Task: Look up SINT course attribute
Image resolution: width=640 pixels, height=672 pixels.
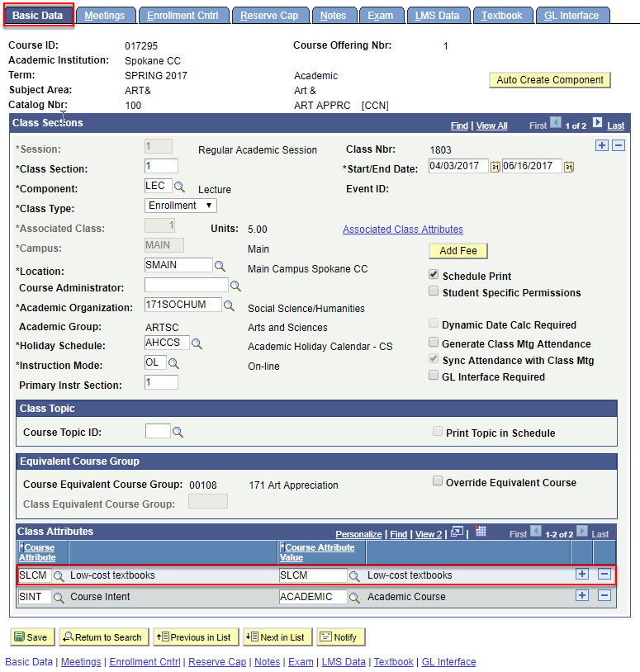Action: click(59, 598)
